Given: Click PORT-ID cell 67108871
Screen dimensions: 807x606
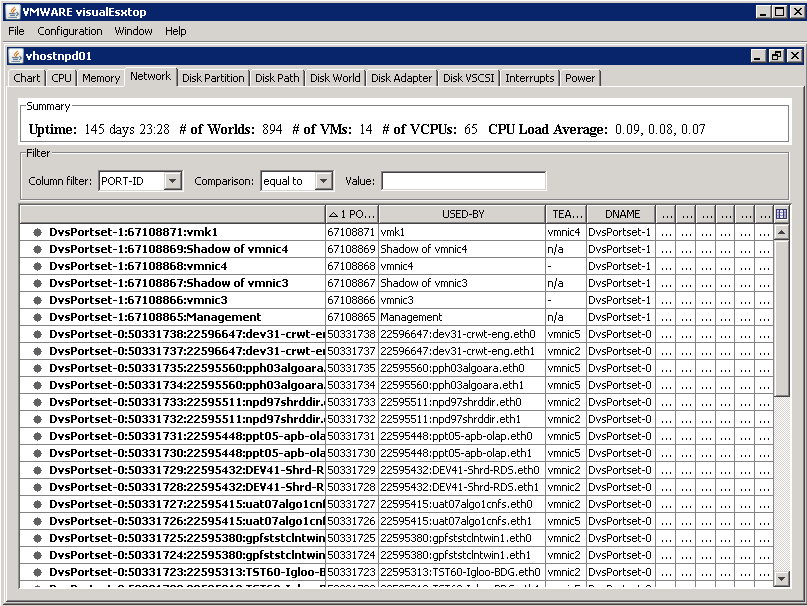Looking at the screenshot, I should pos(352,232).
